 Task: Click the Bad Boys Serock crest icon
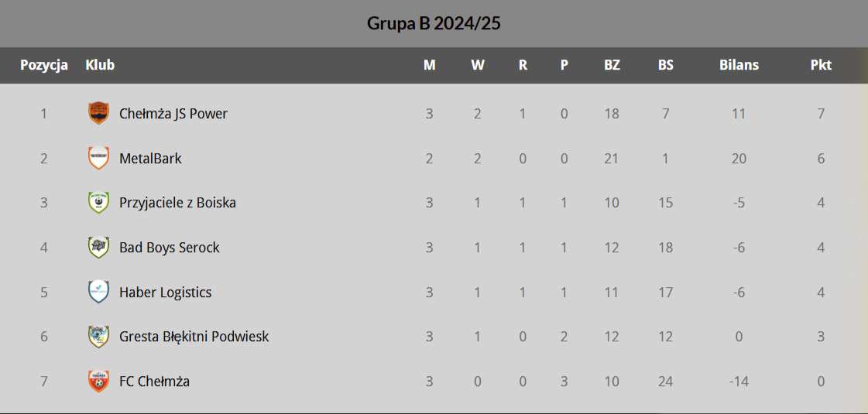98,248
